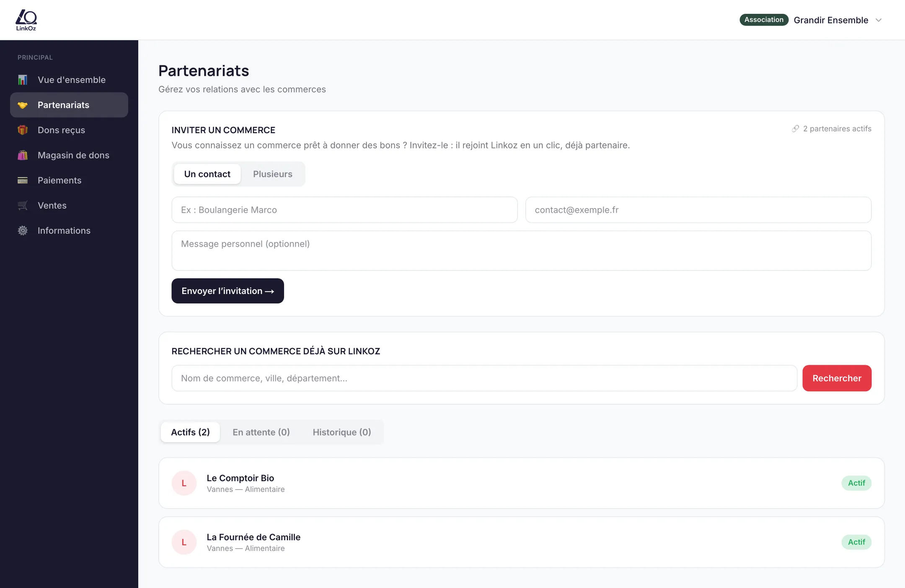The image size is (905, 588).
Task: Click Actif badge for Le Comptoir Bio
Action: point(856,483)
